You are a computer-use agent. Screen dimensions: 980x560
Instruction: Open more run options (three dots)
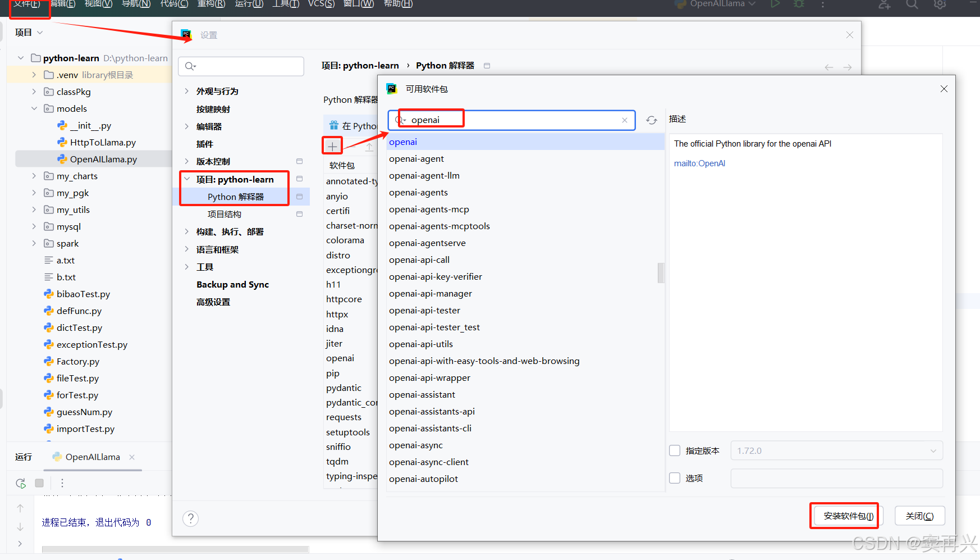(62, 483)
